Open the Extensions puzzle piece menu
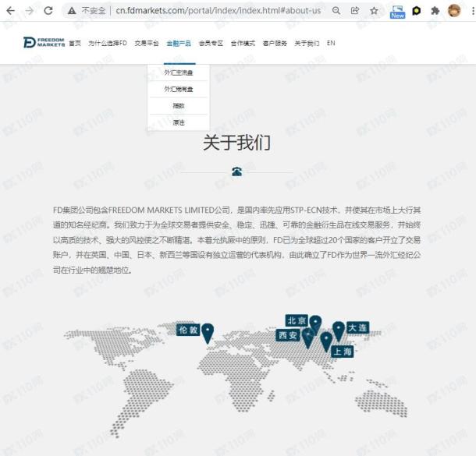The height and width of the screenshot is (456, 476). pyautogui.click(x=435, y=11)
